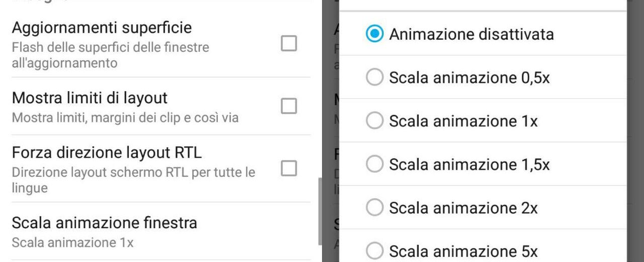Enable the Aggiornamenti superficie checkbox
The height and width of the screenshot is (262, 644).
click(x=289, y=44)
